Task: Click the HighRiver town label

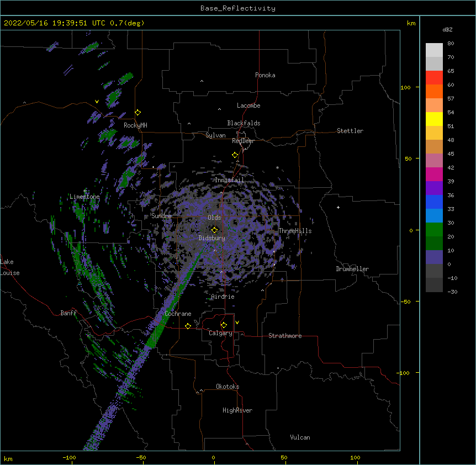Action: [237, 410]
